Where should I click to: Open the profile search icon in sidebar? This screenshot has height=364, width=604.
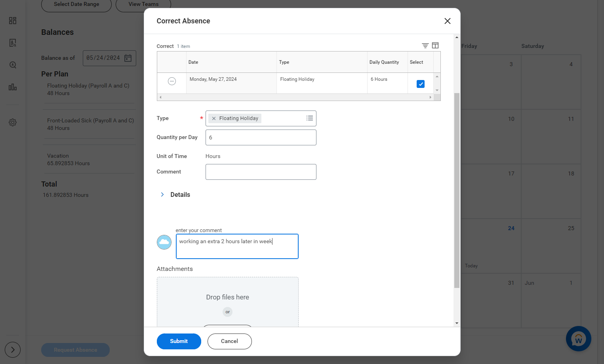tap(13, 43)
